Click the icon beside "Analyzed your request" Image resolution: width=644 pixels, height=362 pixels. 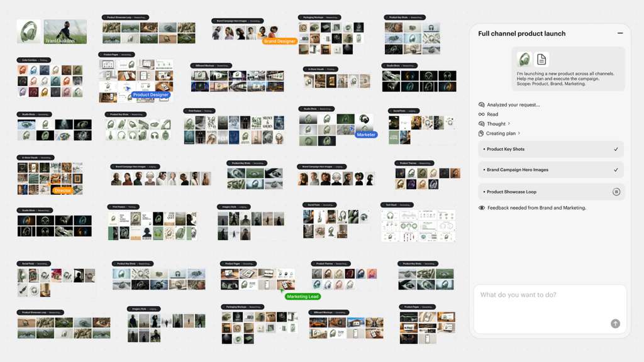481,104
